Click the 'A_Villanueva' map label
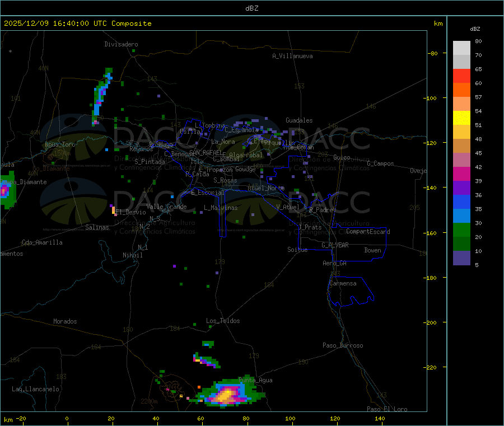The height and width of the screenshot is (426, 504). point(292,56)
